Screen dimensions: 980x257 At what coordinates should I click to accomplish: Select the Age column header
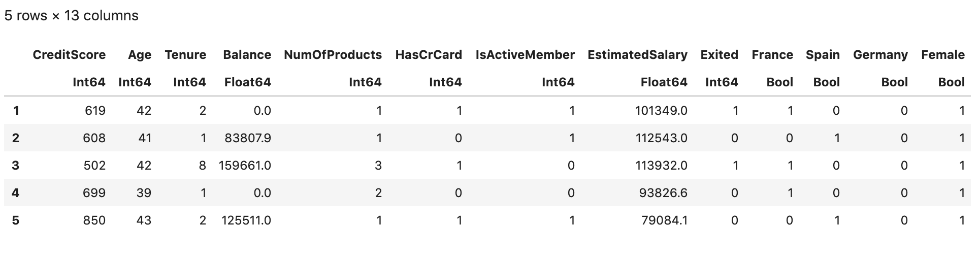tap(140, 55)
